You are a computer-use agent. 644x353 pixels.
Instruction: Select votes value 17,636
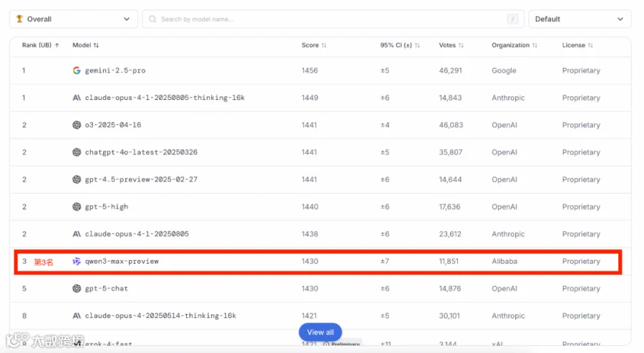pos(449,207)
